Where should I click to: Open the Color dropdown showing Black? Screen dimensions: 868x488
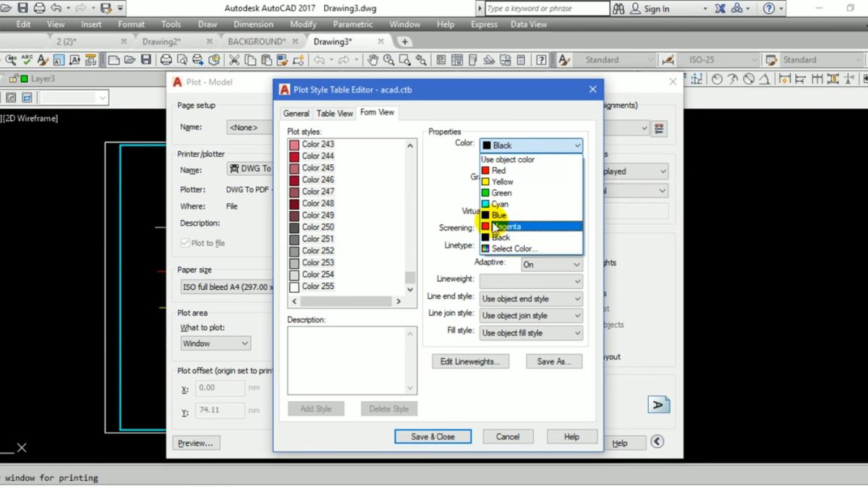531,145
